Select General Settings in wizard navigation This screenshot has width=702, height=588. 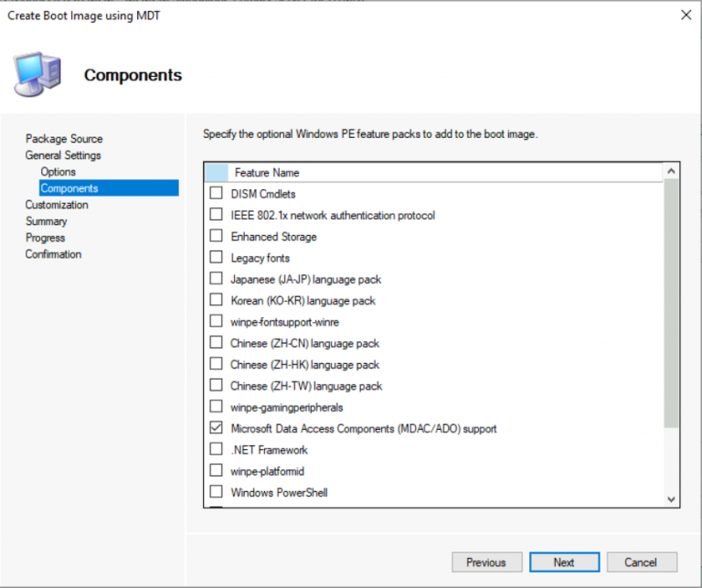click(63, 155)
